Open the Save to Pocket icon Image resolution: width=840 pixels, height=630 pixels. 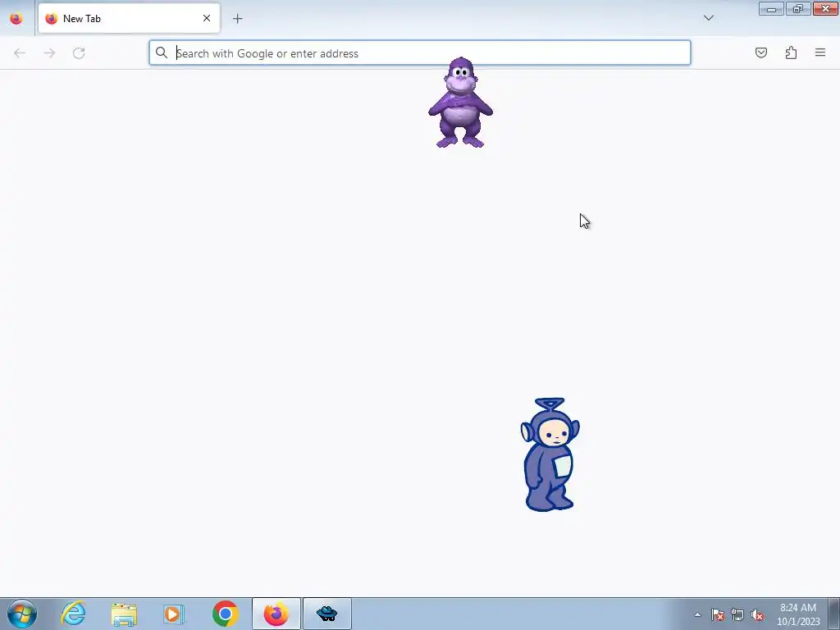click(761, 52)
